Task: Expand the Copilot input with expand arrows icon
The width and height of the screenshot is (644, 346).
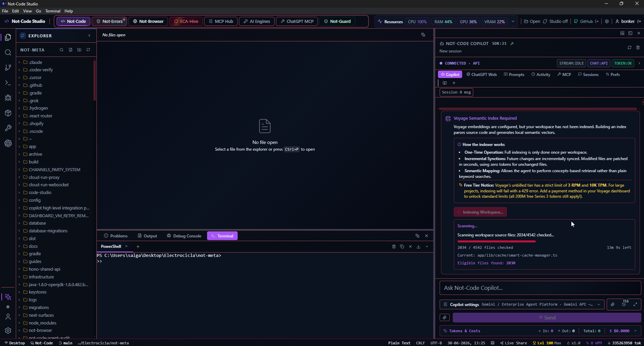Action: tap(635, 304)
